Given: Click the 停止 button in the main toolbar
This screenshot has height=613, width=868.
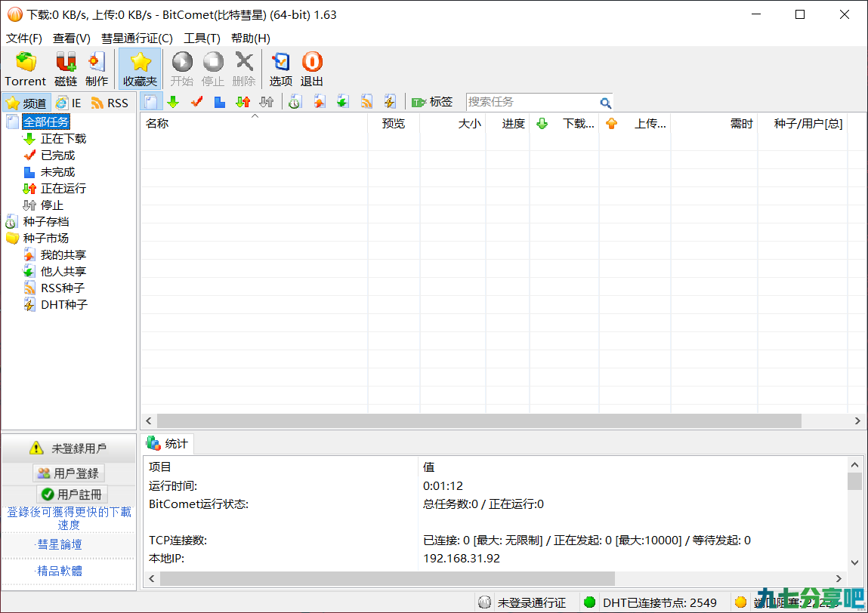Looking at the screenshot, I should point(213,69).
